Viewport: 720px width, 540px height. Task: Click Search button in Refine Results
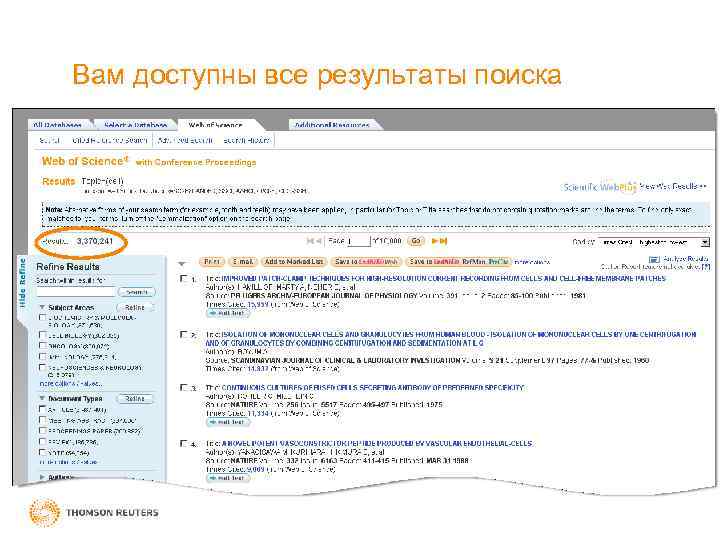(136, 292)
